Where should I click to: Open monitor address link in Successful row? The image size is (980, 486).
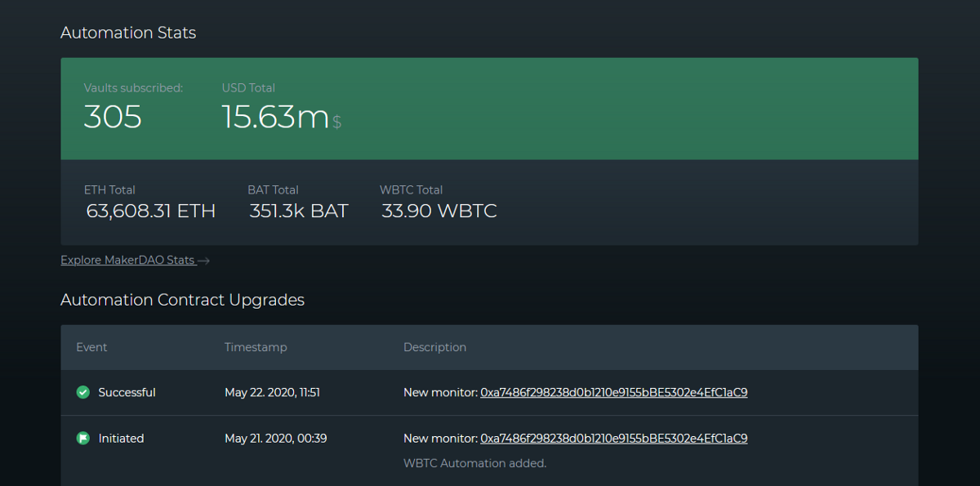(614, 392)
